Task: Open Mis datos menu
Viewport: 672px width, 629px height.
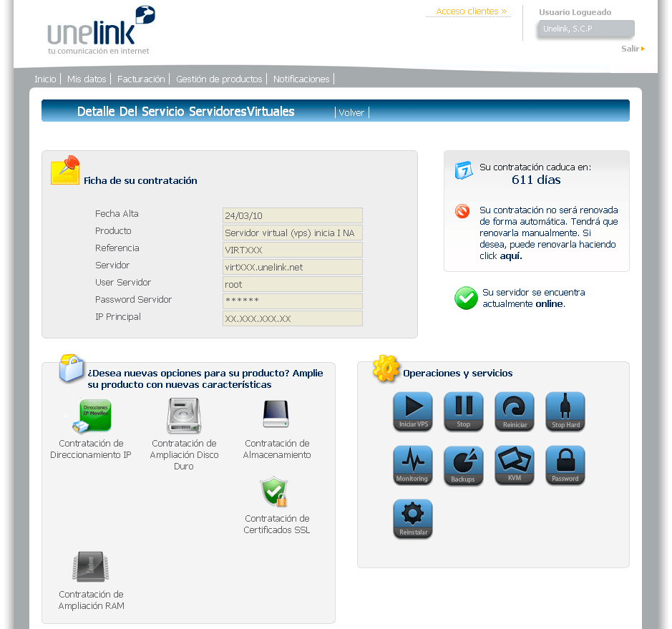Action: tap(87, 79)
